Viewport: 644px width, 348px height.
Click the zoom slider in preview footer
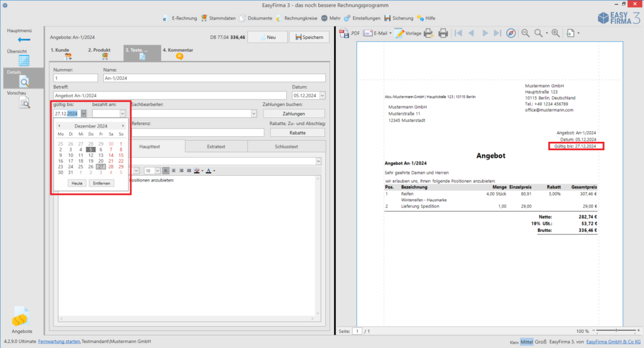coord(616,331)
